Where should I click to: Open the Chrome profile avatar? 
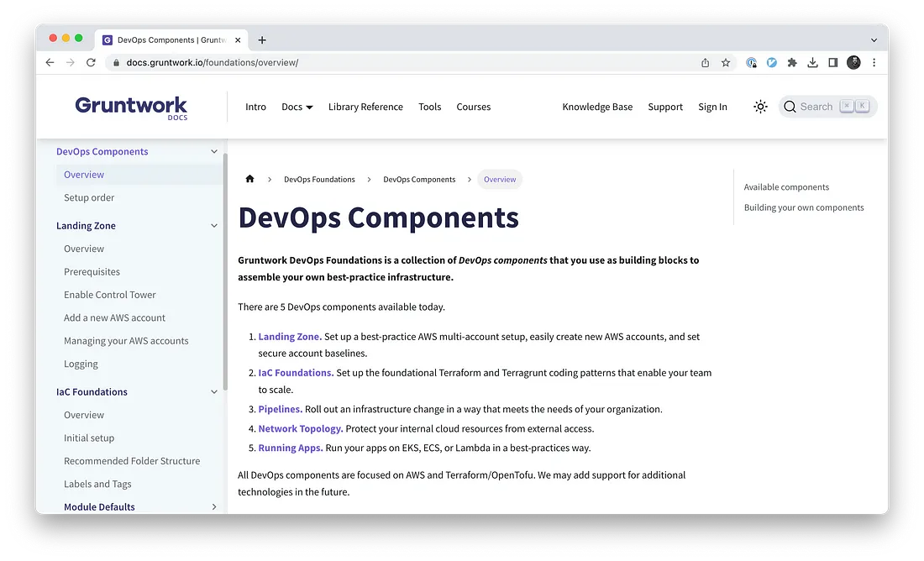(853, 62)
